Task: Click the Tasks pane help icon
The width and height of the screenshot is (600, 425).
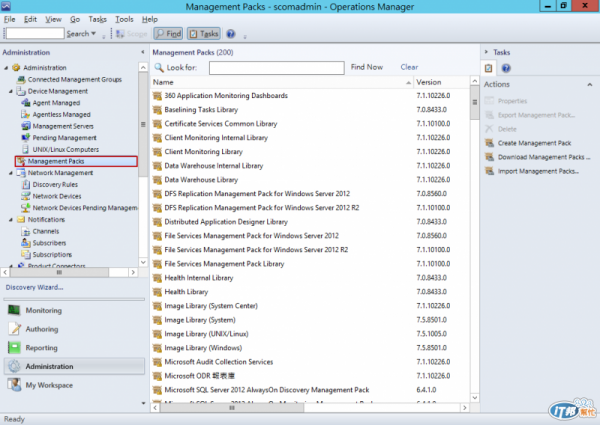Action: tap(506, 68)
